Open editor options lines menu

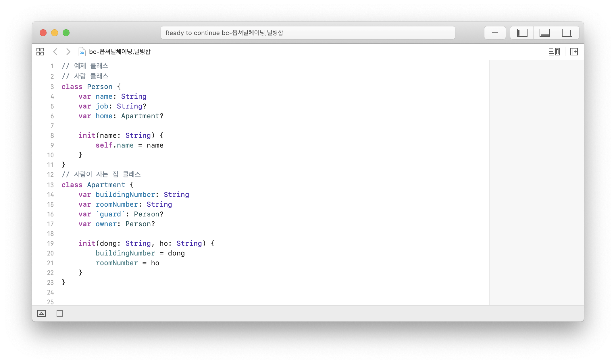[554, 52]
